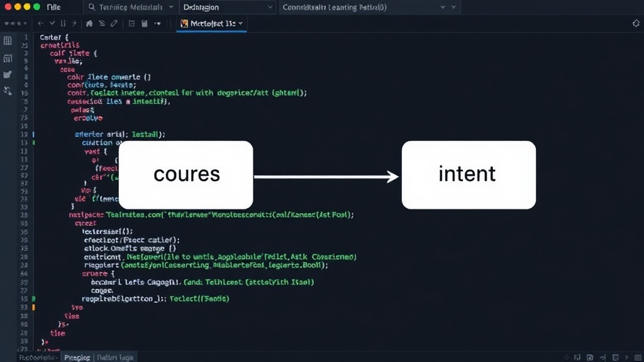Focus the Tennice Melarialt search field
644x362 pixels.
pyautogui.click(x=131, y=7)
